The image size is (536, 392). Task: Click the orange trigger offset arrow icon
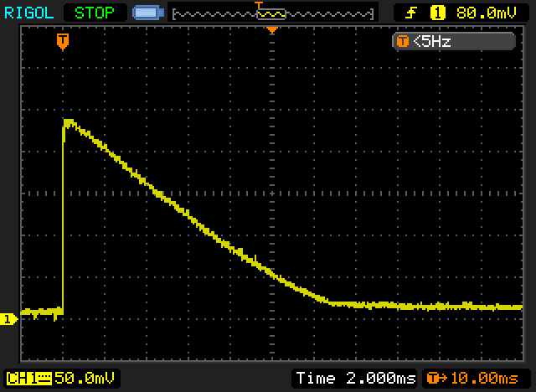437,379
